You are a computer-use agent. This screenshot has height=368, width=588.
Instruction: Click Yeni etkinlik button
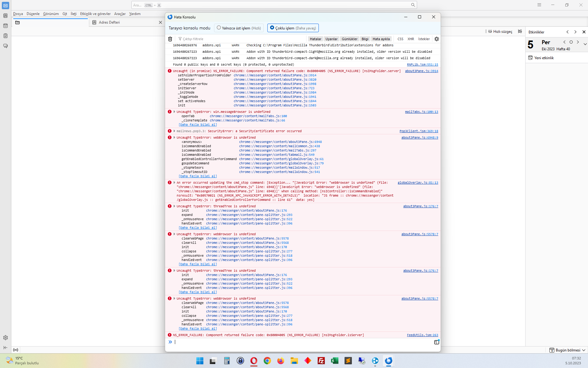tap(541, 58)
